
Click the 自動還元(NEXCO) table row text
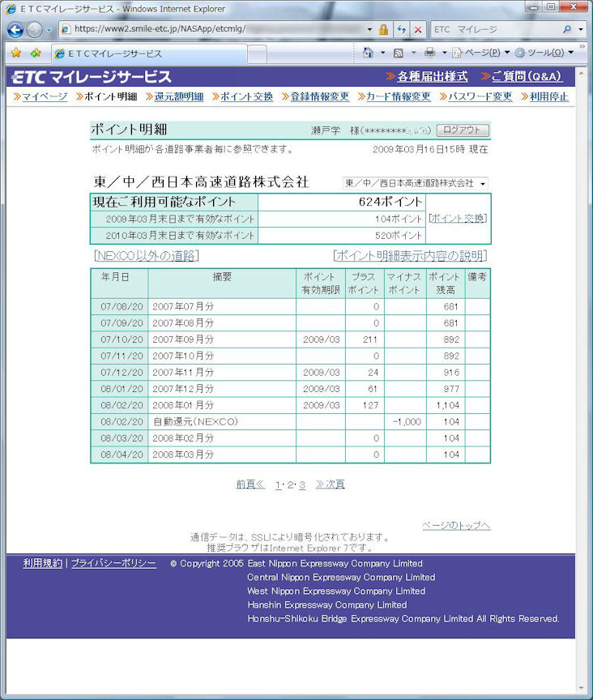click(195, 422)
